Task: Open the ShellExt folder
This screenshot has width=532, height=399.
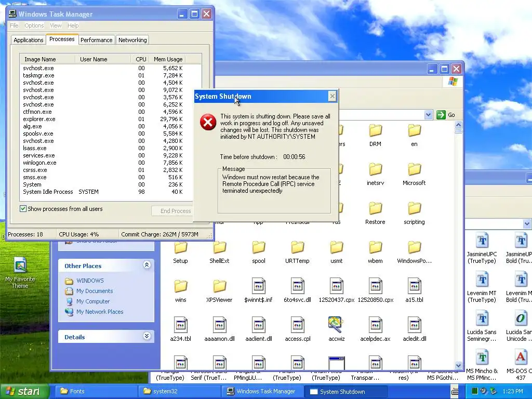Action: [x=220, y=252]
